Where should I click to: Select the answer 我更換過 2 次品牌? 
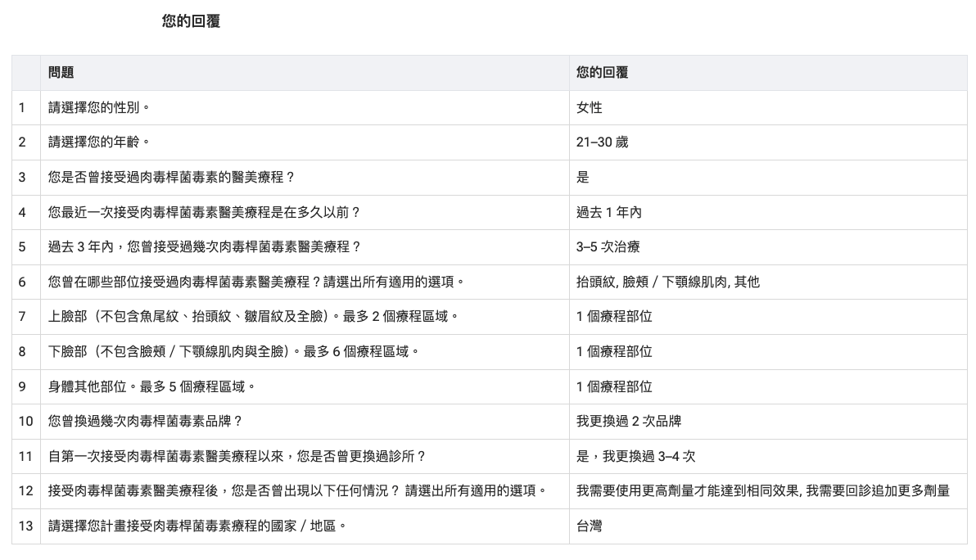pos(629,422)
